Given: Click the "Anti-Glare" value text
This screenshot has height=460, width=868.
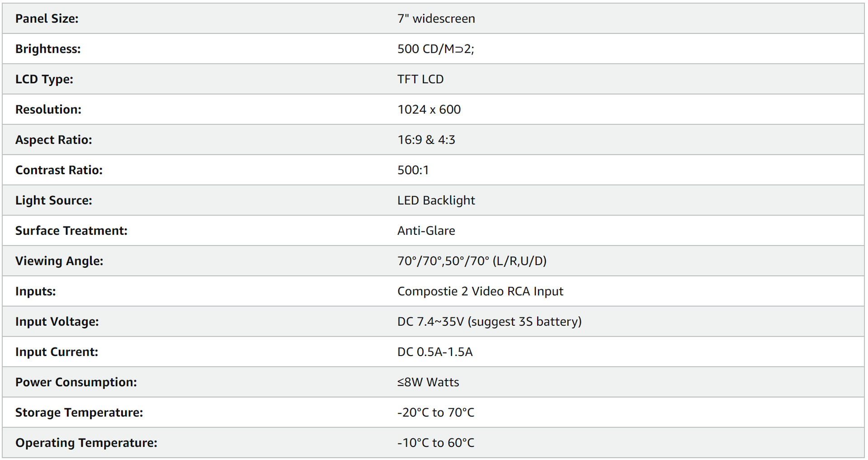Looking at the screenshot, I should point(426,231).
